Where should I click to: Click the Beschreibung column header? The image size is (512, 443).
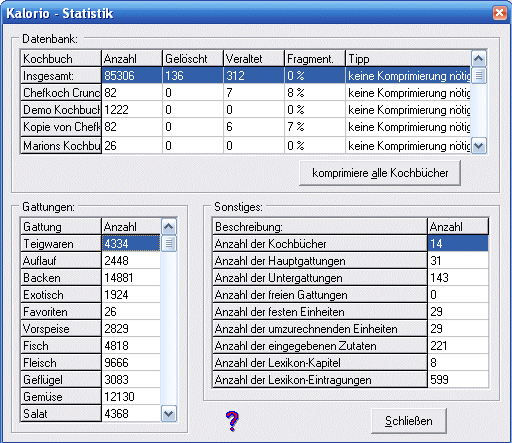point(320,227)
